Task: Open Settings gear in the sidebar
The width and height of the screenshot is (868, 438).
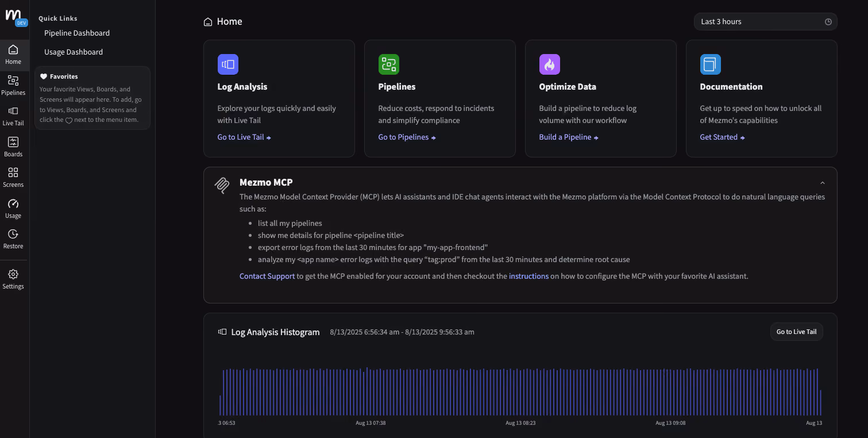Action: (x=13, y=279)
